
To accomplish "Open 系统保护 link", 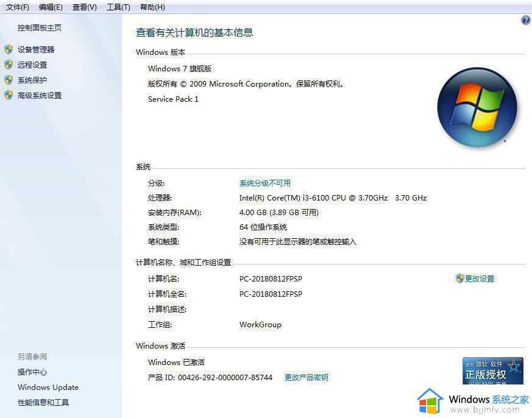I will (x=32, y=80).
